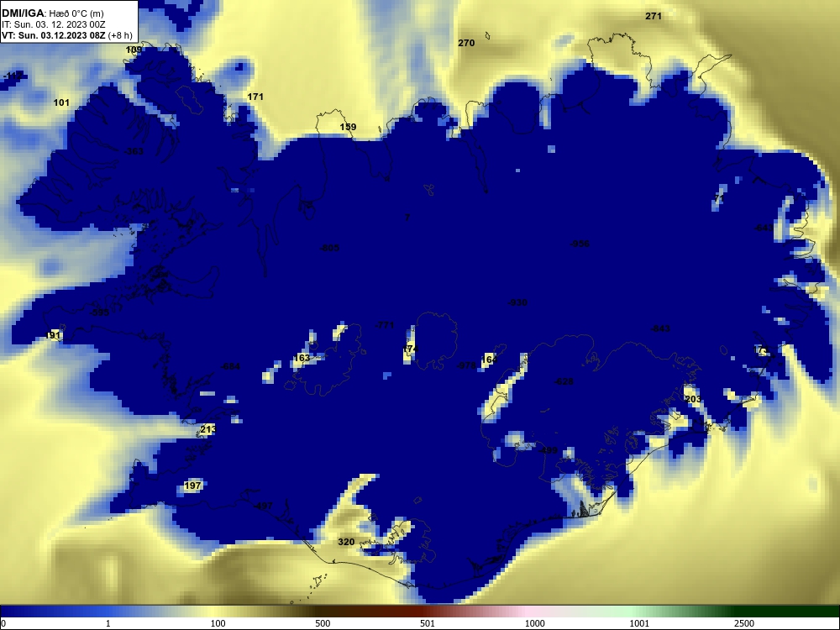Pick the "203" value label
840x630 pixels.
click(x=693, y=399)
